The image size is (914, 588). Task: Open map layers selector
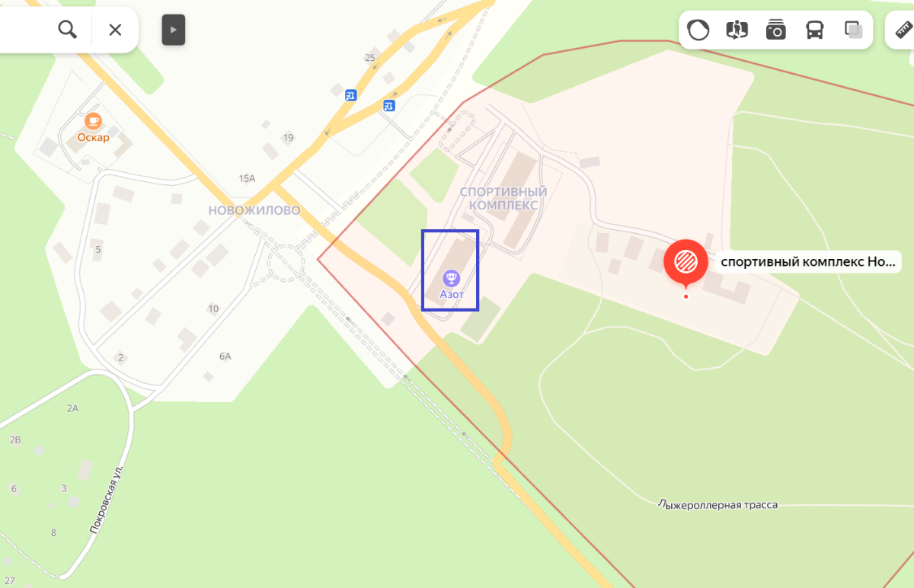[854, 30]
